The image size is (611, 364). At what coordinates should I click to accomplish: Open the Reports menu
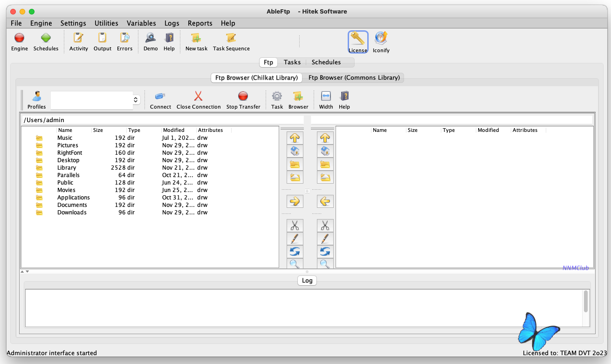coord(200,23)
